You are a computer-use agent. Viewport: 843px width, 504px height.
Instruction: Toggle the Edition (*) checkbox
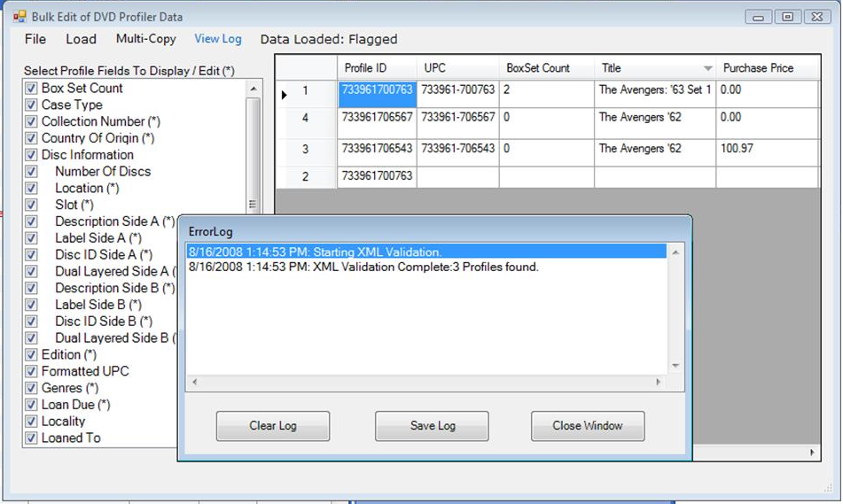pos(31,354)
